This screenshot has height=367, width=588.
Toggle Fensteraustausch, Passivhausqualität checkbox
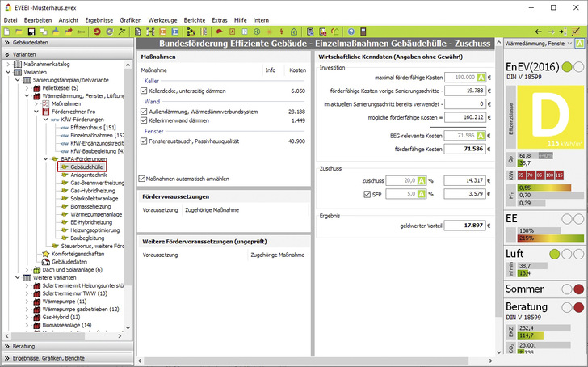[x=145, y=141]
